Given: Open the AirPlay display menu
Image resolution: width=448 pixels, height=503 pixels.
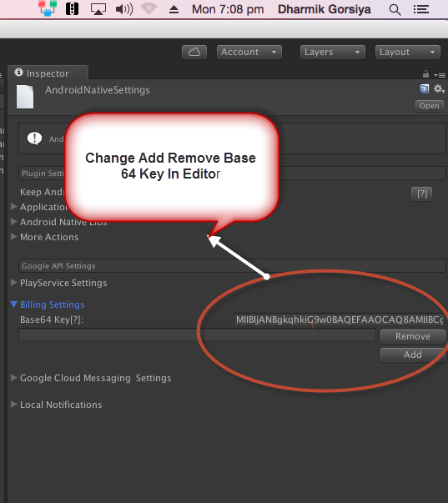Looking at the screenshot, I should (x=98, y=9).
